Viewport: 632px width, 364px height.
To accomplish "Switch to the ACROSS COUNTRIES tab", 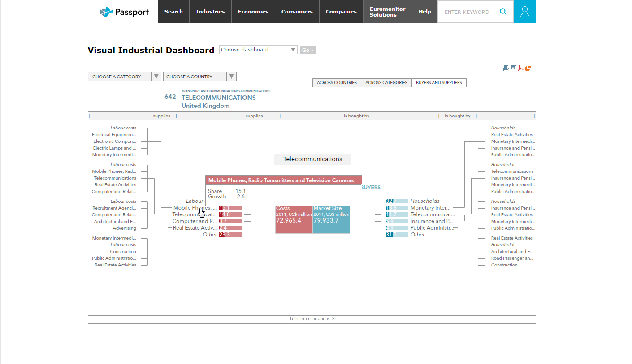I will pos(337,82).
